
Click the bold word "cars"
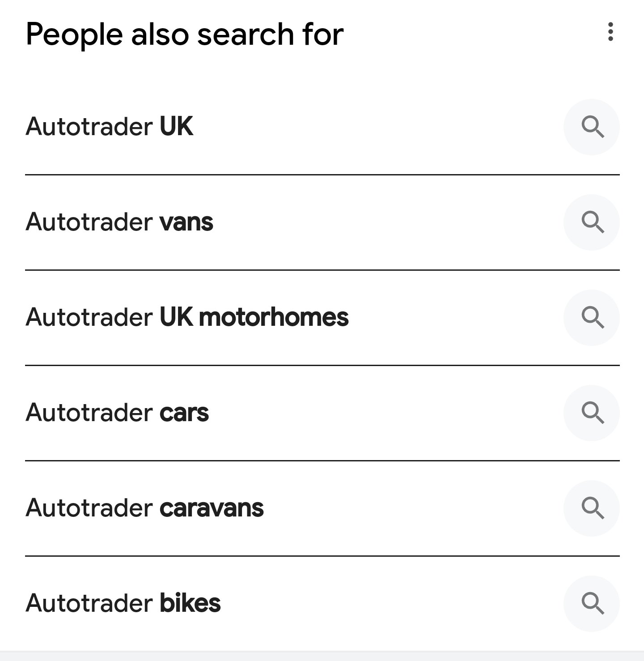pyautogui.click(x=184, y=413)
